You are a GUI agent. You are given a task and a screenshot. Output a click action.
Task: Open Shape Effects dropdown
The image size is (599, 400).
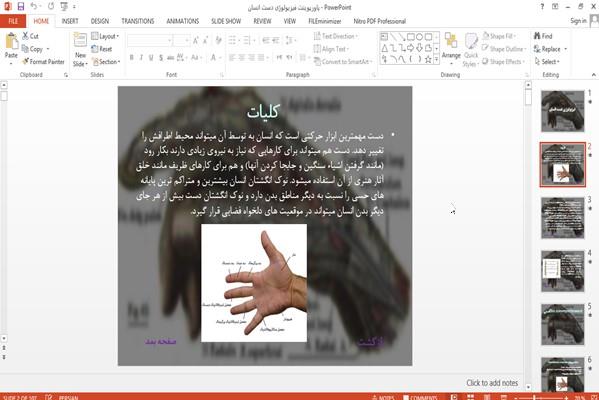tap(503, 62)
